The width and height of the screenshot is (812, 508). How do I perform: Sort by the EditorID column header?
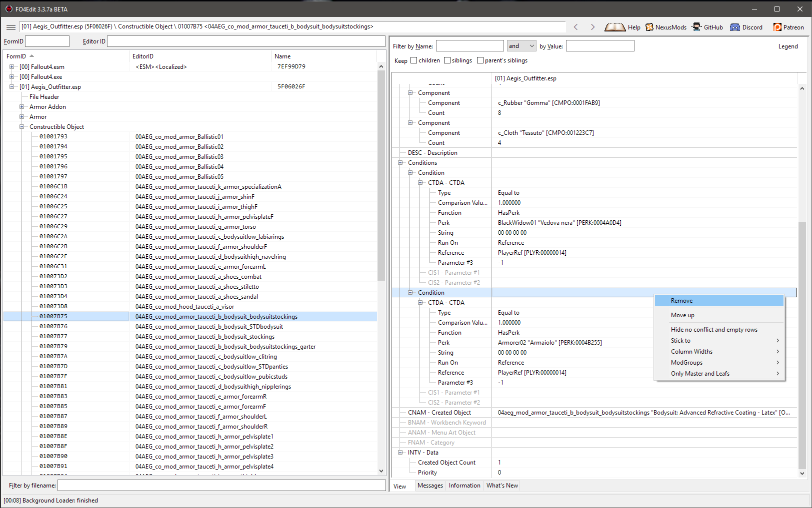[200, 56]
